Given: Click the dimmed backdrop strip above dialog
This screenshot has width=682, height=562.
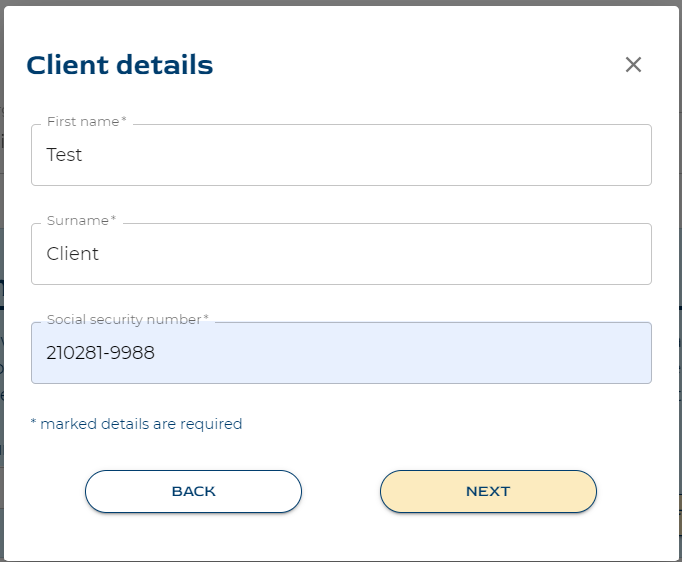Looking at the screenshot, I should click(341, 3).
